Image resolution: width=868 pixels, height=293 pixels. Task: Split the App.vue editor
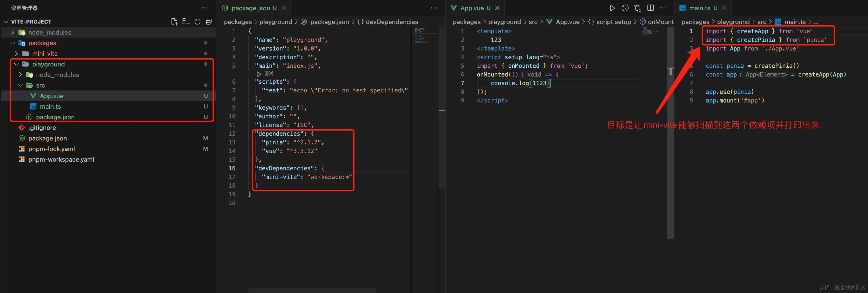[651, 8]
